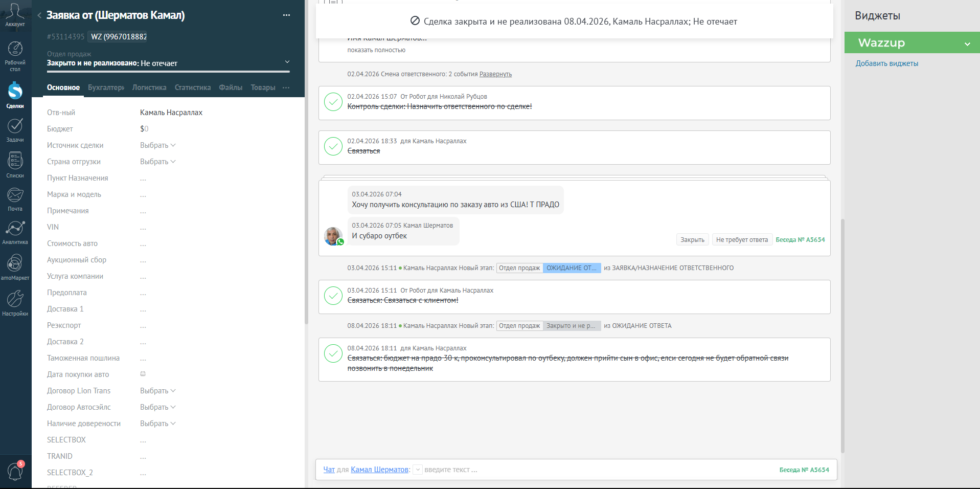This screenshot has width=980, height=489.
Task: Show more tabs via the tab overflow dots
Action: tap(286, 87)
